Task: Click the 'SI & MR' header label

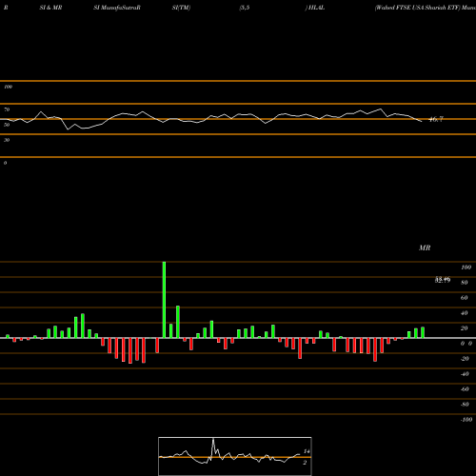Action: pos(50,8)
